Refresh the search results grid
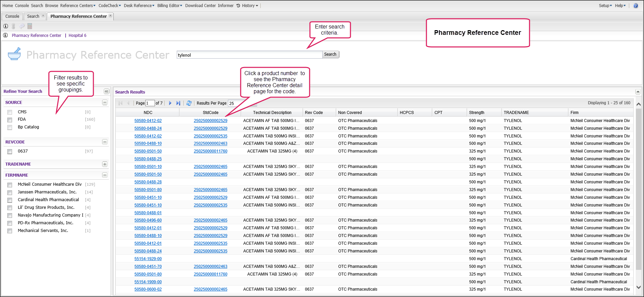The width and height of the screenshot is (644, 297). tap(189, 103)
